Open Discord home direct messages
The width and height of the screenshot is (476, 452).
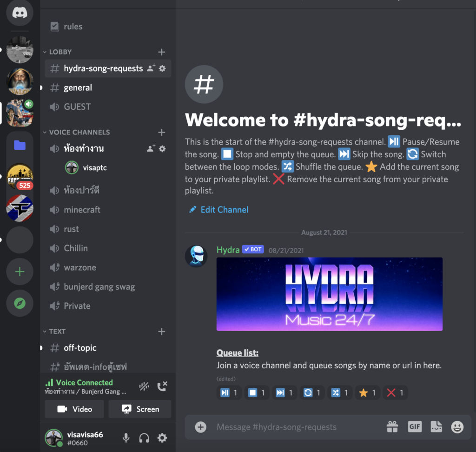point(20,13)
